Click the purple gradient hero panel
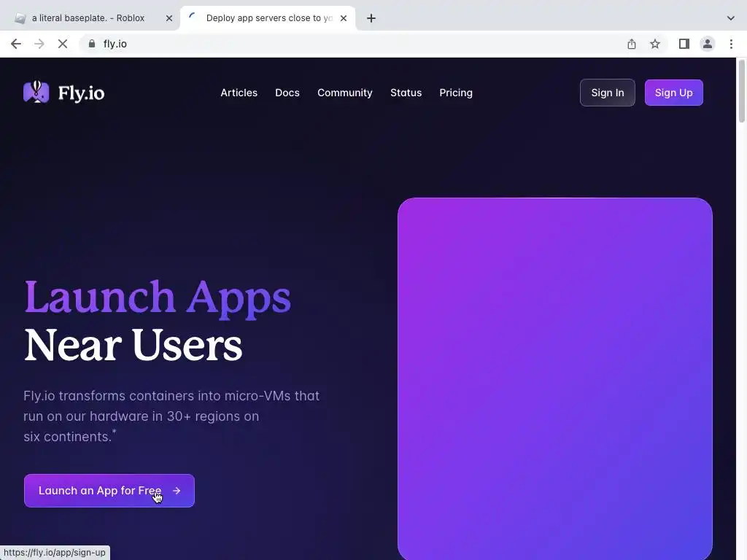This screenshot has width=747, height=560. 555,378
